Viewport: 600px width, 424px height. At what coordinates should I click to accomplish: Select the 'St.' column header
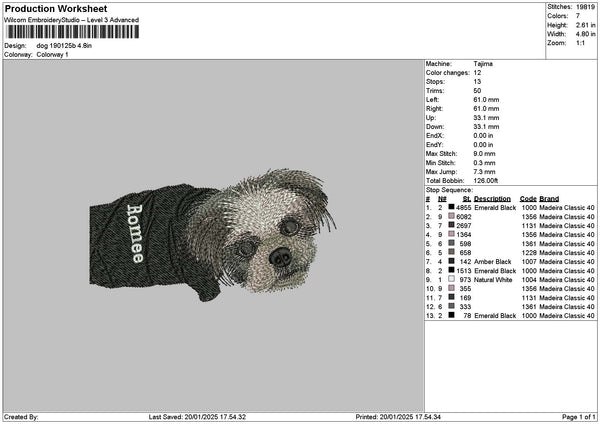467,199
